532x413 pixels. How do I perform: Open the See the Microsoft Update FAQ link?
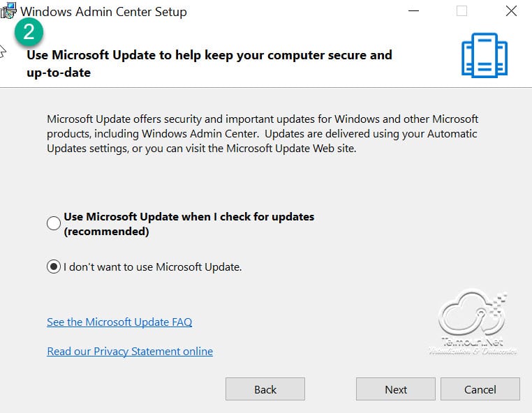coord(119,322)
